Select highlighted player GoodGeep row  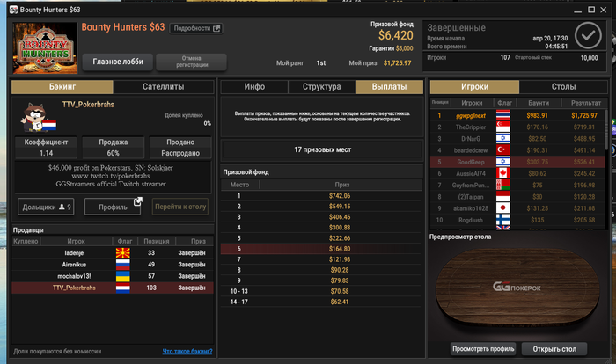point(517,162)
